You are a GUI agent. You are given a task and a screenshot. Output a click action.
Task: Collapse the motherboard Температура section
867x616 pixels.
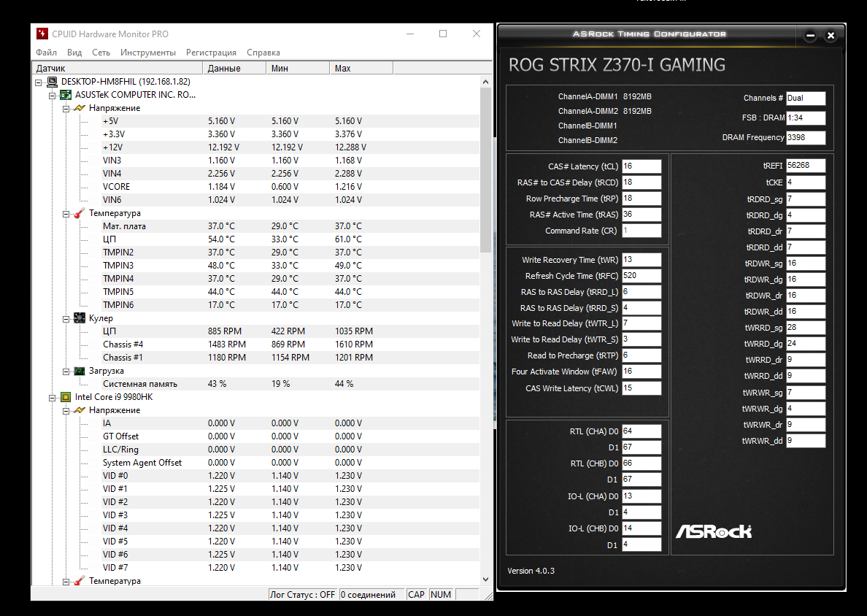[66, 214]
